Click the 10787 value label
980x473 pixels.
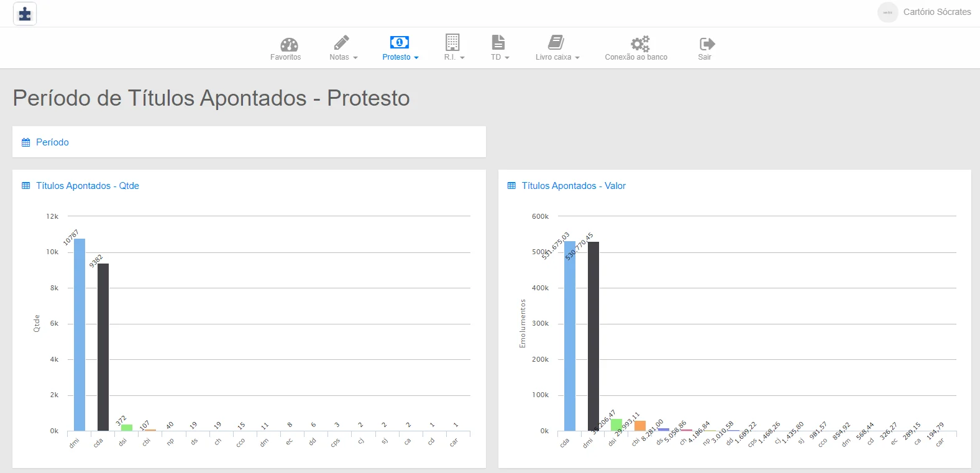pyautogui.click(x=71, y=237)
